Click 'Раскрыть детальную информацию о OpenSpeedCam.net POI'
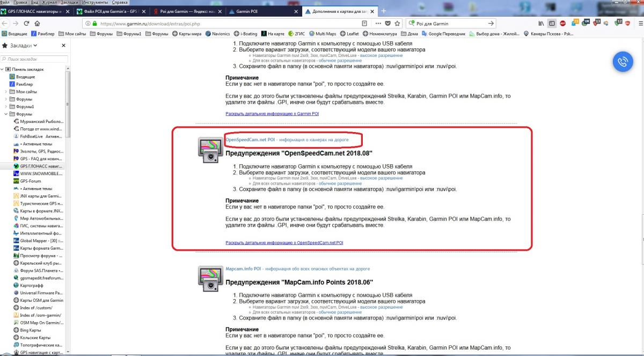This screenshot has height=356, width=644. point(284,243)
